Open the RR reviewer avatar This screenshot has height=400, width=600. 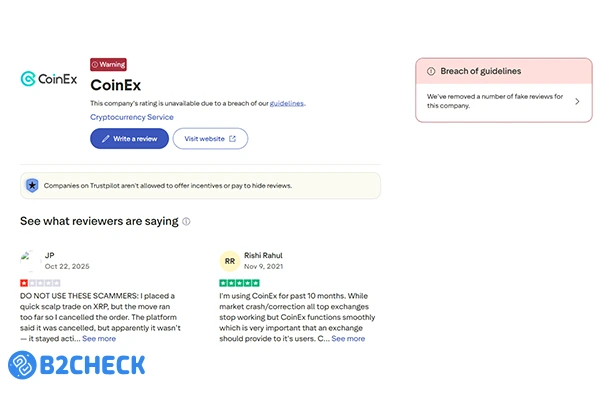click(x=229, y=261)
